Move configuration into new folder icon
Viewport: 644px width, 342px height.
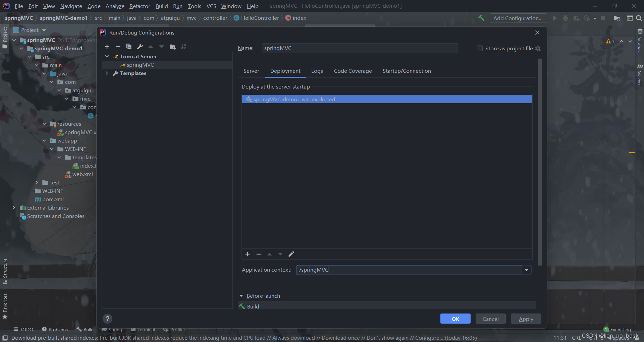point(173,47)
